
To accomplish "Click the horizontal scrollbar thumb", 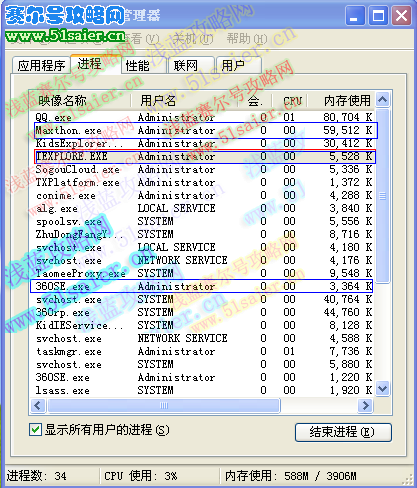I will (164, 406).
